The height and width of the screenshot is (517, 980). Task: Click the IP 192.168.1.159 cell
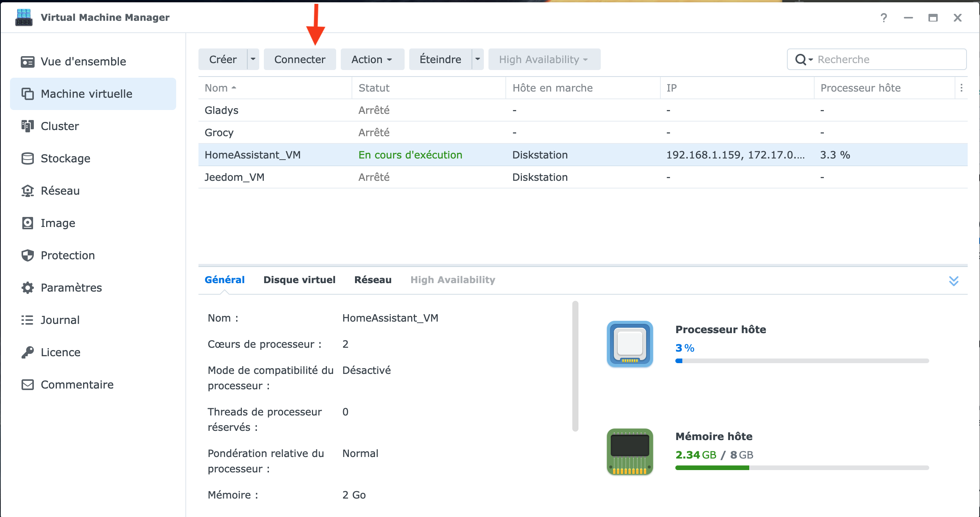tap(735, 155)
